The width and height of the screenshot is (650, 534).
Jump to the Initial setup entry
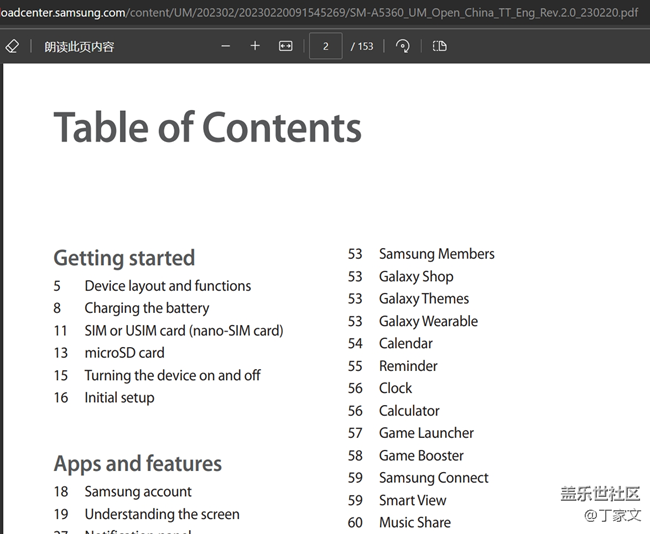point(119,397)
